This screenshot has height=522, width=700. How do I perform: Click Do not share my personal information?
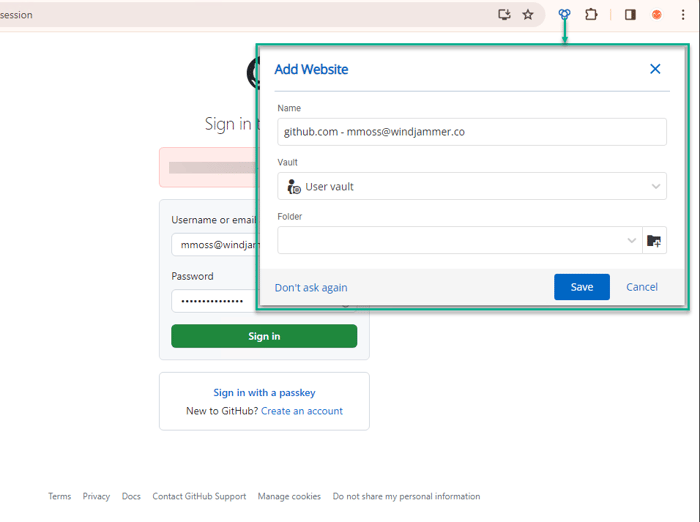click(406, 496)
